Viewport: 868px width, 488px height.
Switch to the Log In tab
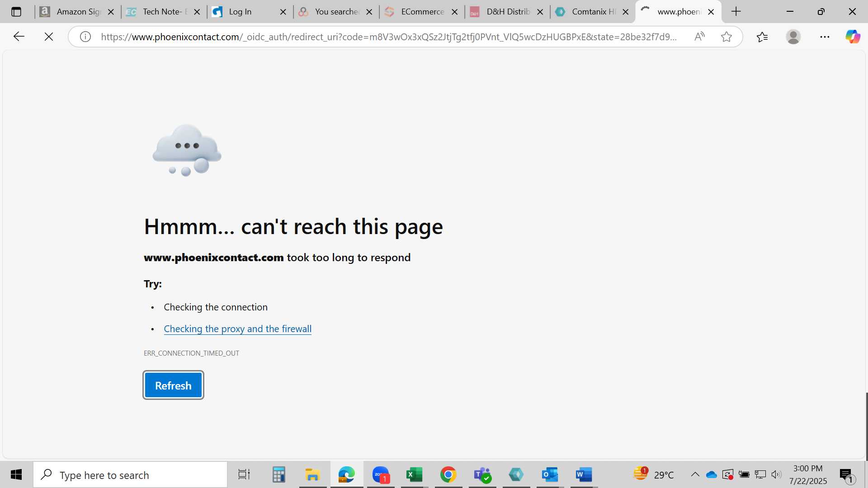pos(249,12)
